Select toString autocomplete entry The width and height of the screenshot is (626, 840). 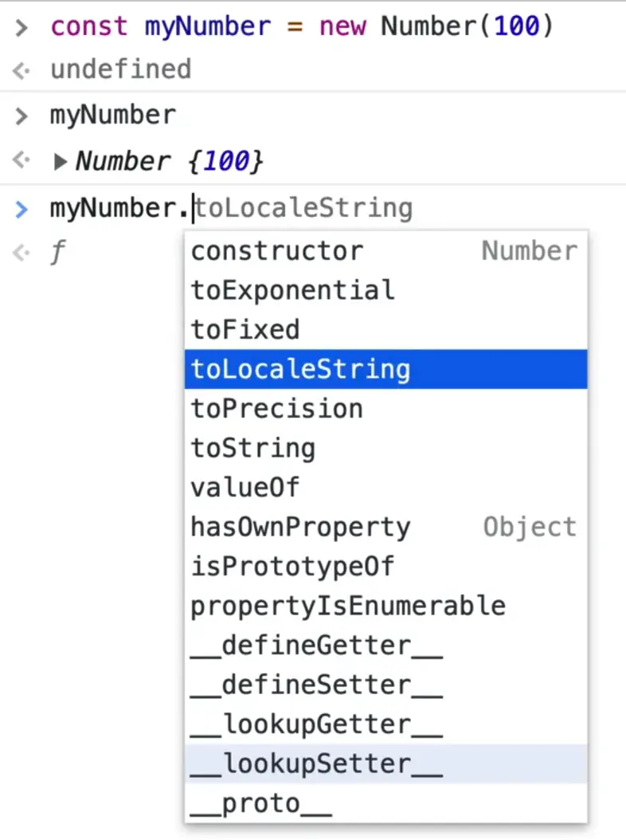pos(252,449)
